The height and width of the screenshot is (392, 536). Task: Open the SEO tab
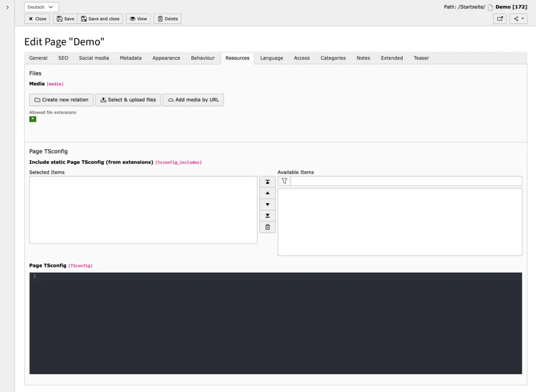point(63,58)
